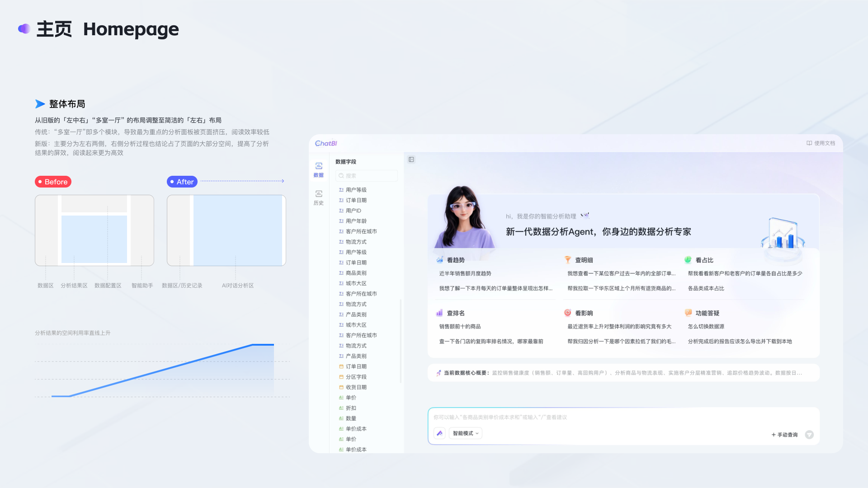Choose suggestion 我想了解一下本月每天的订单量整体呈现出怎样…

coord(496,288)
